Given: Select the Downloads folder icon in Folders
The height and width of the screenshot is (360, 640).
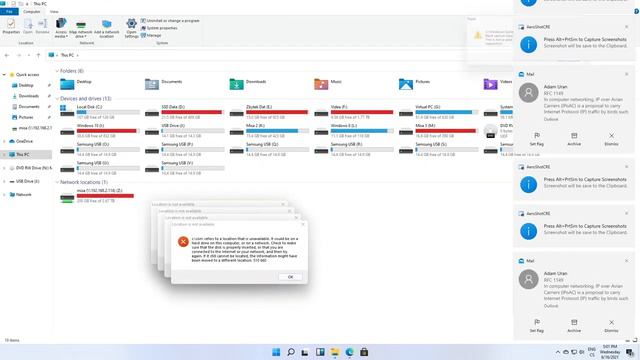Looking at the screenshot, I should pos(236,84).
